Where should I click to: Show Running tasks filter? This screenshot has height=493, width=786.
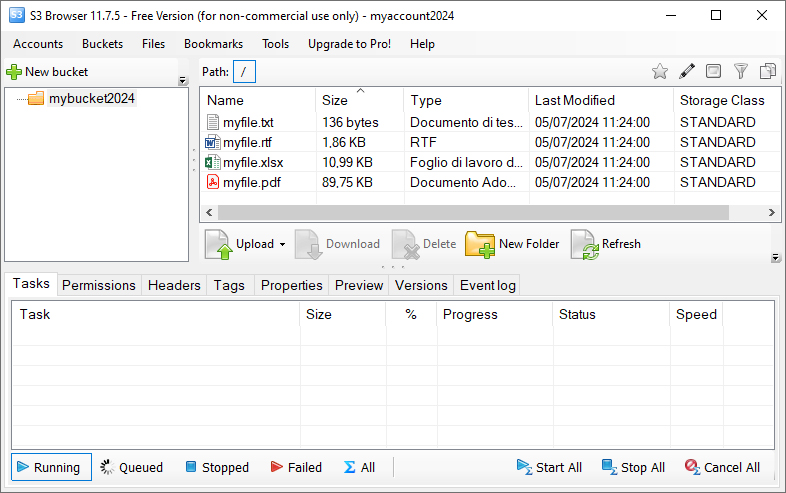pos(51,467)
